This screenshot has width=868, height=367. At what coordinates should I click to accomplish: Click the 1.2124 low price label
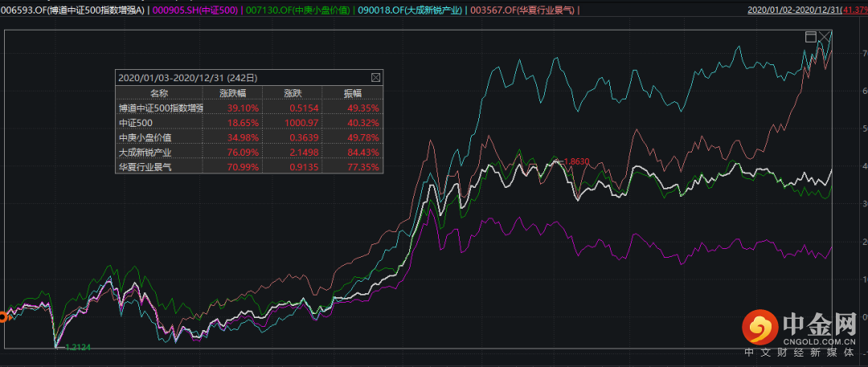tap(77, 347)
